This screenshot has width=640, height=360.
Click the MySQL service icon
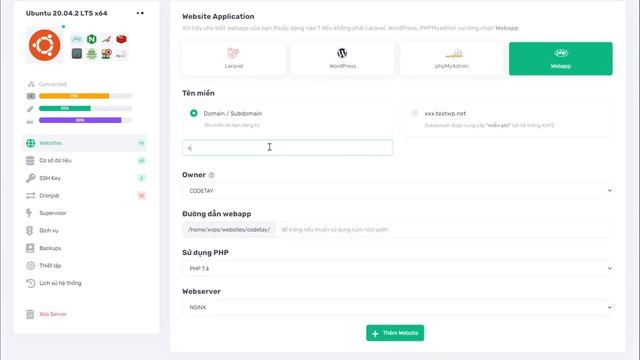[x=121, y=54]
